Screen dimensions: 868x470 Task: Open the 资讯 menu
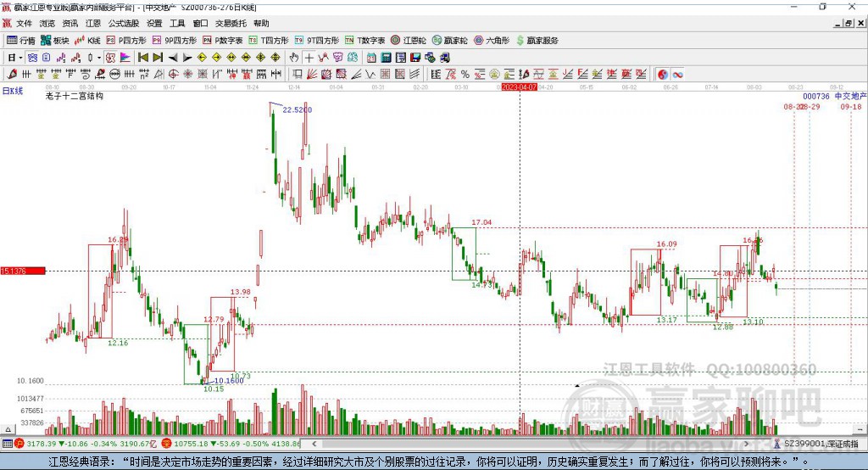coord(70,23)
